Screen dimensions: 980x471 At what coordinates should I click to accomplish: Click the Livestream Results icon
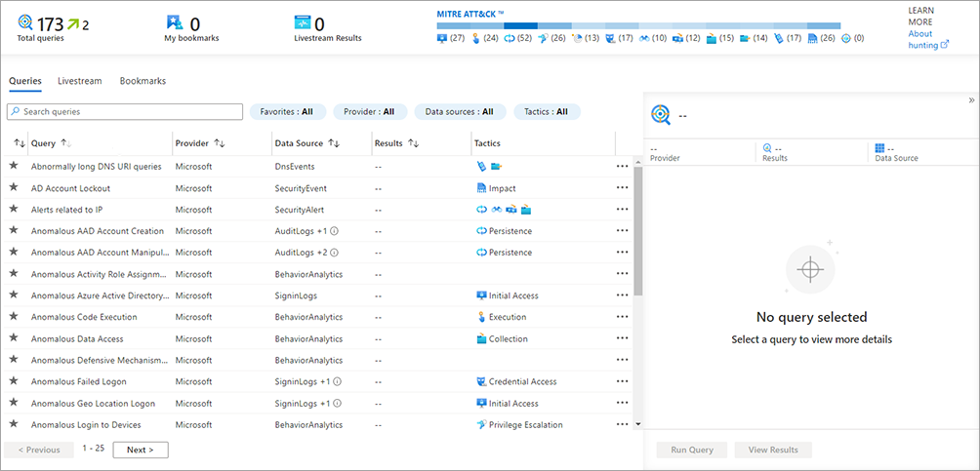303,23
